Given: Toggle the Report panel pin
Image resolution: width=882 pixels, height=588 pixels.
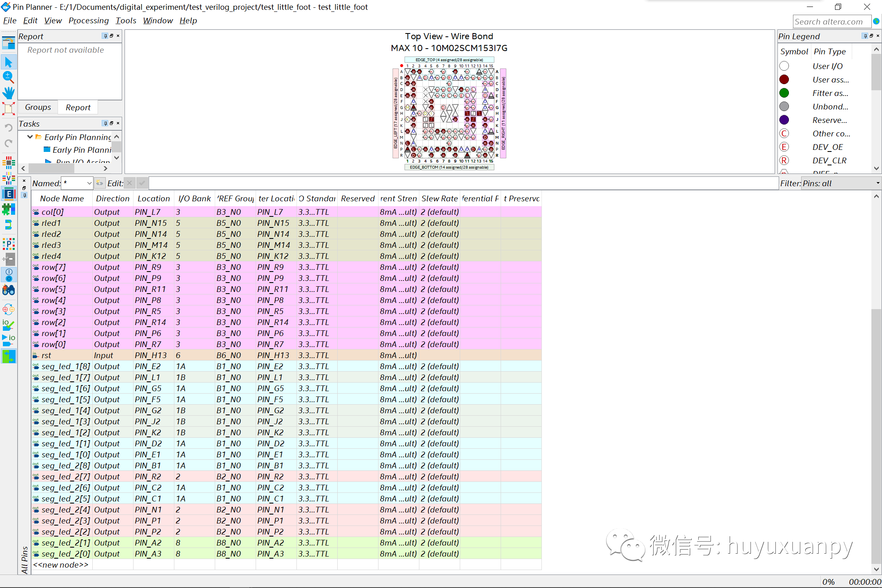Looking at the screenshot, I should [105, 36].
